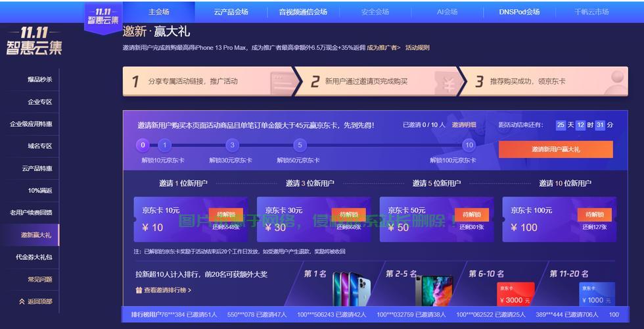Image resolution: width=644 pixels, height=329 pixels.
Task: Click 已邀请 0 / 10 人 text
Action: pos(424,124)
